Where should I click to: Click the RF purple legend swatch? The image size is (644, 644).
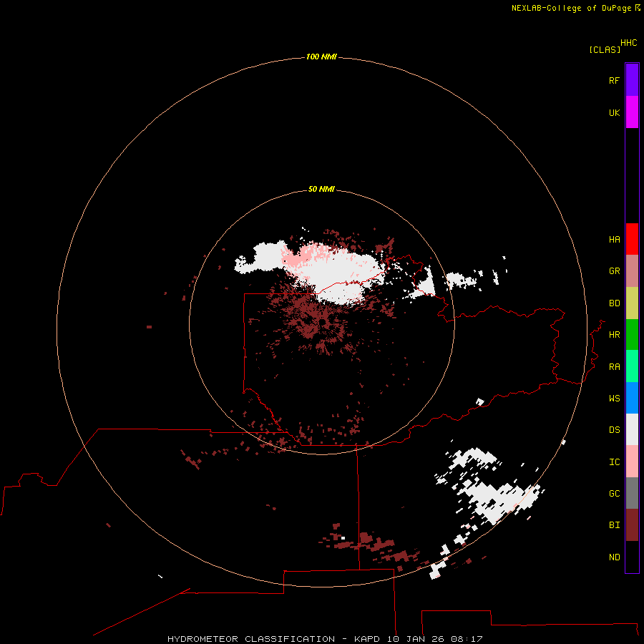pos(632,80)
